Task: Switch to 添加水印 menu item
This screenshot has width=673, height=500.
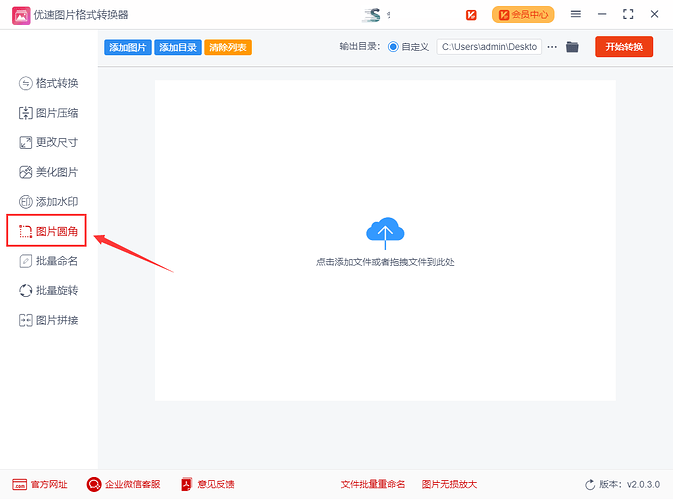Action: [48, 202]
